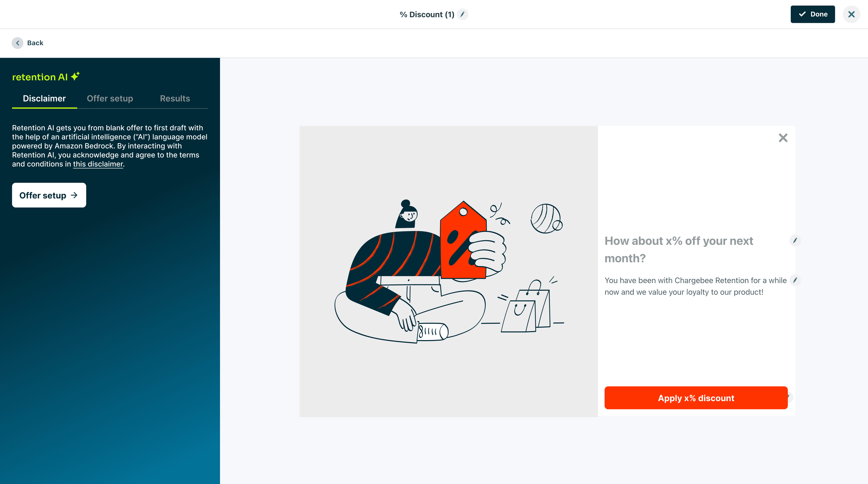Click the Back chevron icon
This screenshot has height=484, width=868.
17,43
